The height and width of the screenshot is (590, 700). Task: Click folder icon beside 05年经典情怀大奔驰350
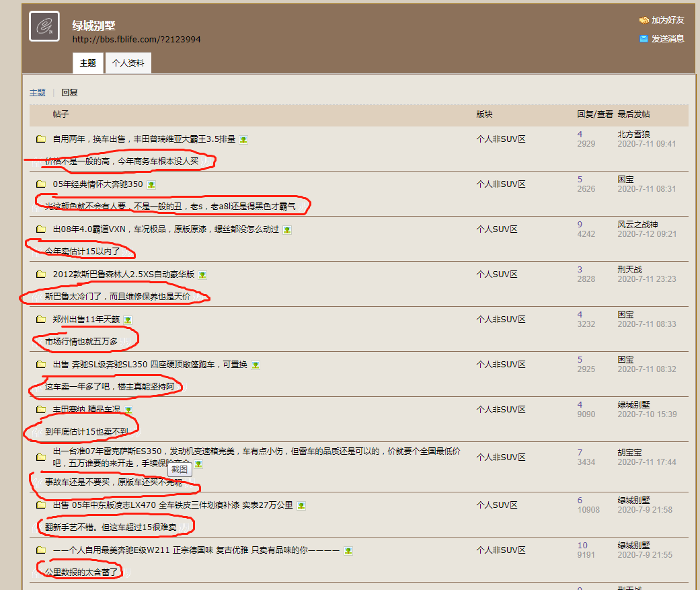tap(41, 184)
